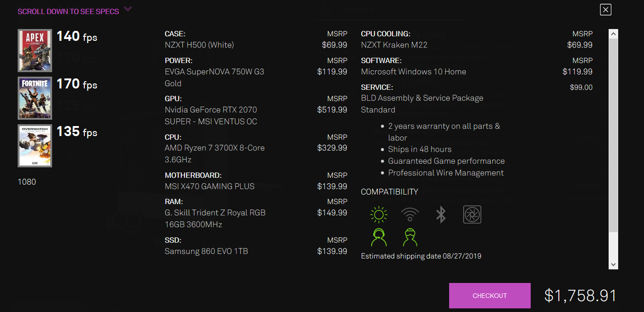Click the MOTHERBOARD: label
644x312 pixels.
[x=193, y=175]
